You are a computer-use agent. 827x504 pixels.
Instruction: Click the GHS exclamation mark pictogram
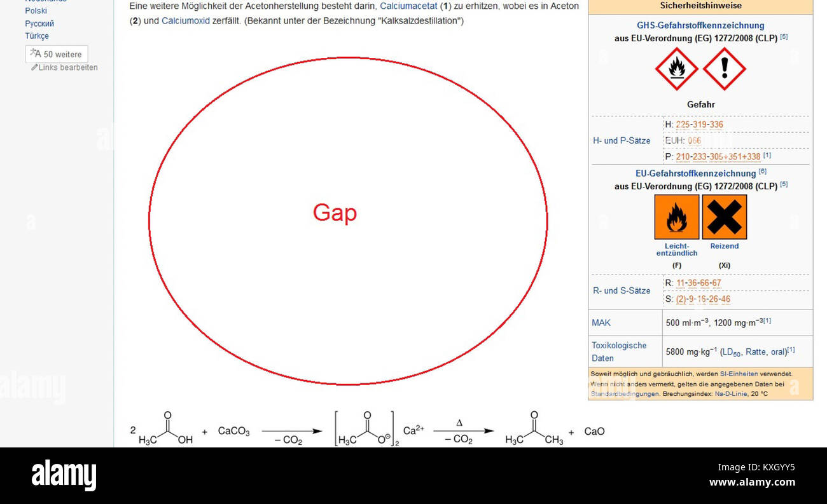[x=724, y=69]
